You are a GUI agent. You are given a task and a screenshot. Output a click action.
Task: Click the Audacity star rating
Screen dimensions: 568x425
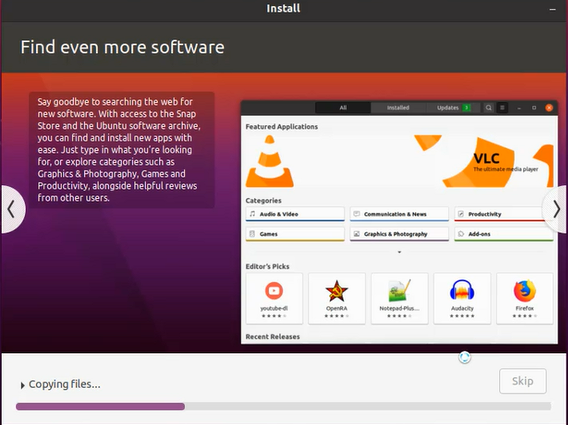462,316
